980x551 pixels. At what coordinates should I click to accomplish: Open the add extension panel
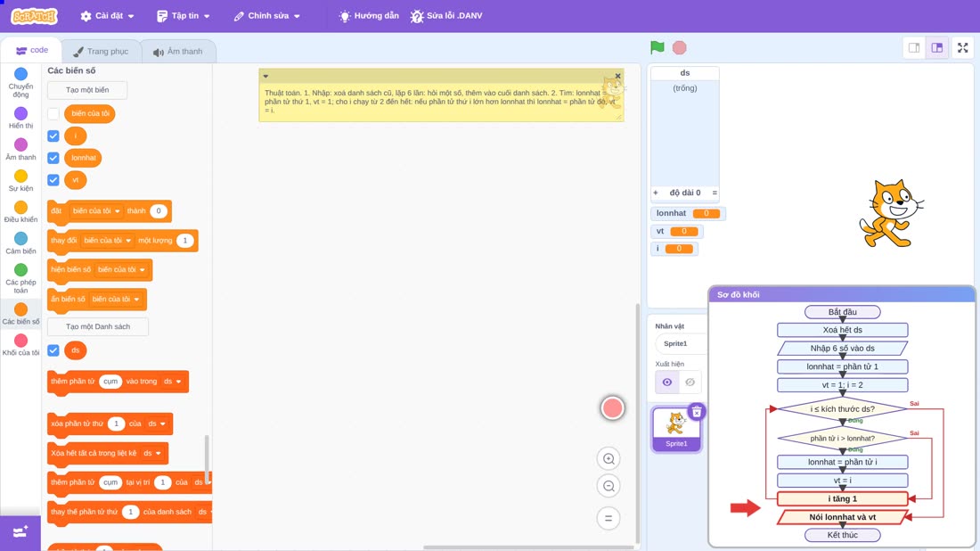click(x=20, y=532)
